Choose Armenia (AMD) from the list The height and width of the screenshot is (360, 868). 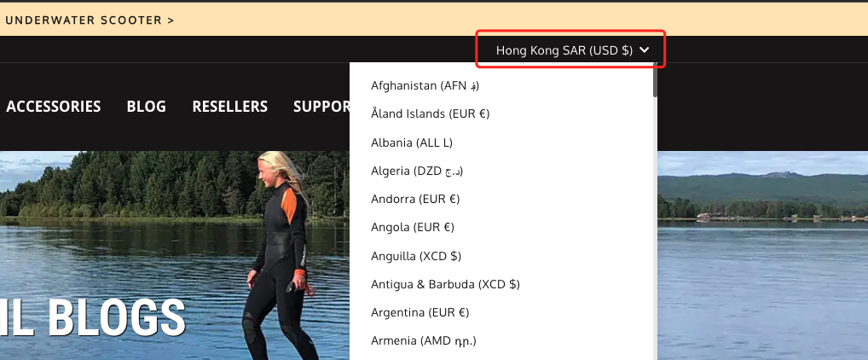[424, 341]
